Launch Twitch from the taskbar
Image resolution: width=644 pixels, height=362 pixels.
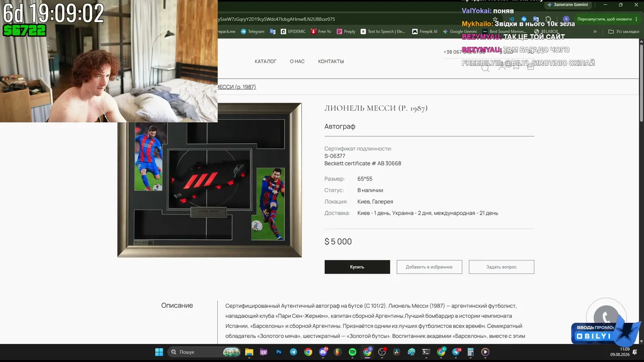coord(264,352)
